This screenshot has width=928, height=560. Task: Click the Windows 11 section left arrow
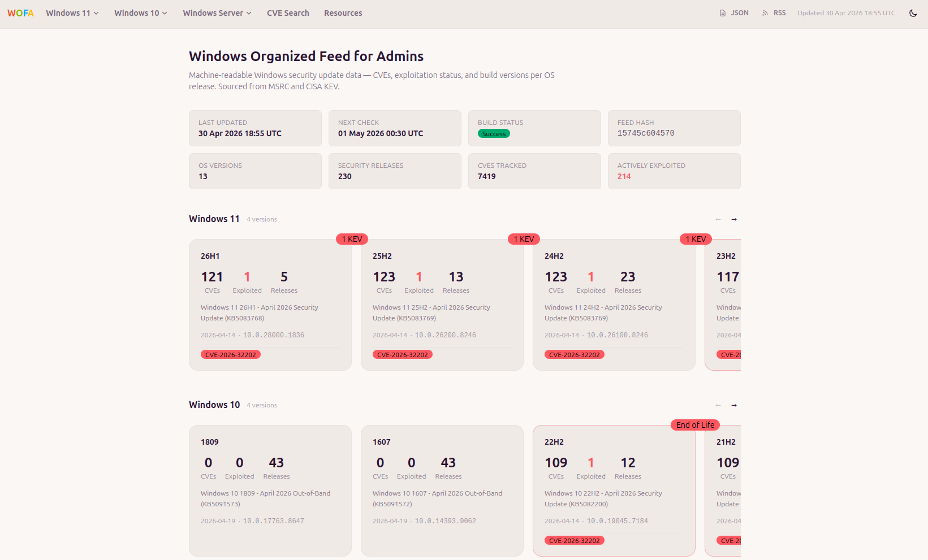tap(718, 219)
